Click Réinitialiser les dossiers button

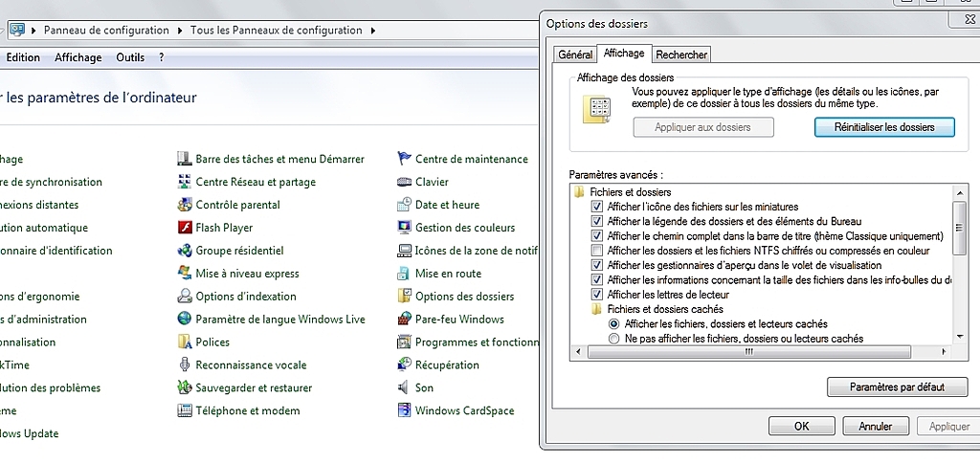(884, 127)
